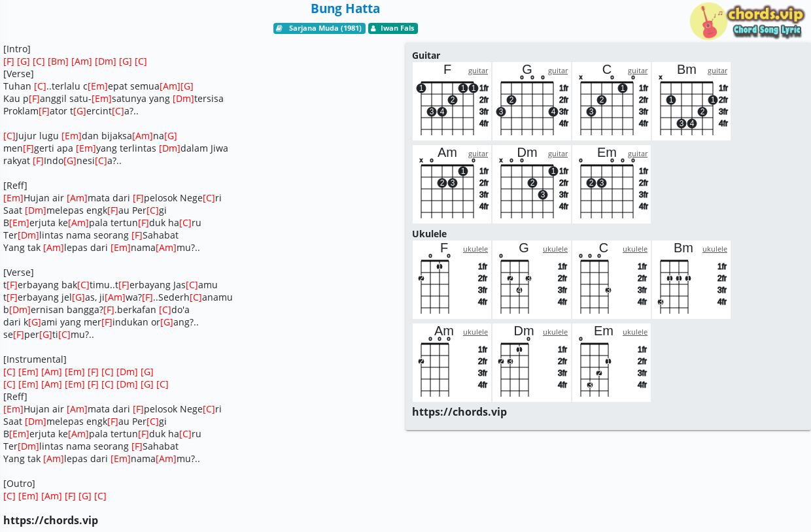Open the Bung Hatta song title
This screenshot has height=532, width=811.
pyautogui.click(x=345, y=8)
